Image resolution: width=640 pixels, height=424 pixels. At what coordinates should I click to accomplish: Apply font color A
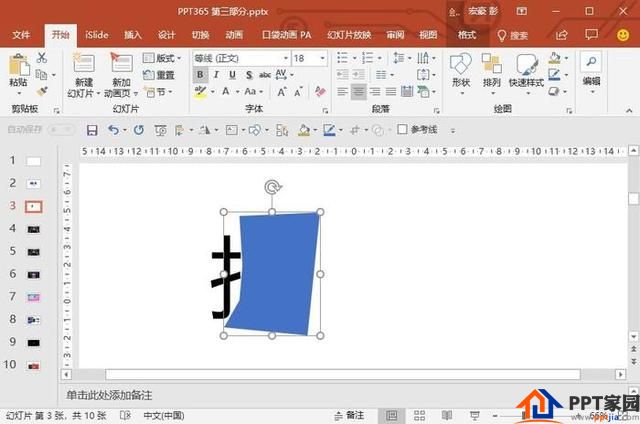pyautogui.click(x=226, y=91)
